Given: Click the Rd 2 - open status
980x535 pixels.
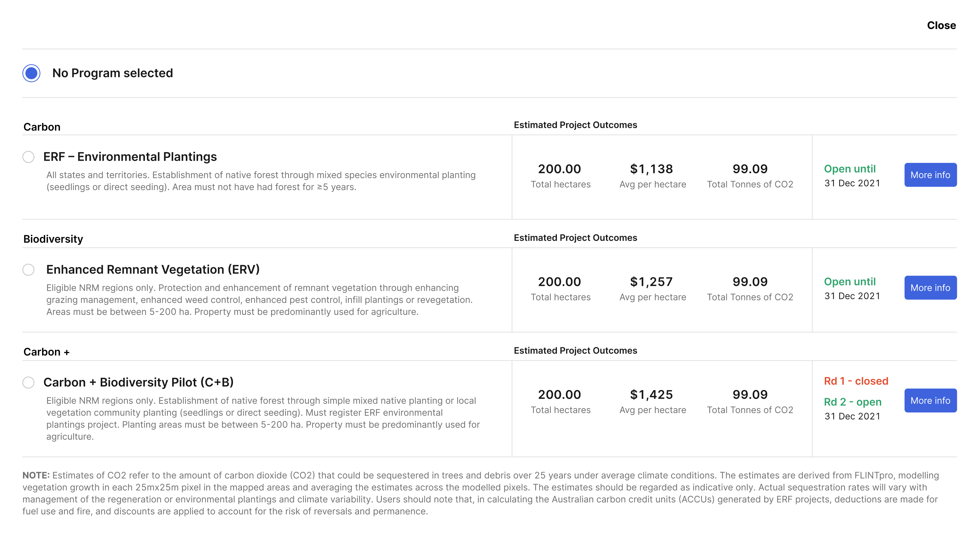Looking at the screenshot, I should point(853,402).
